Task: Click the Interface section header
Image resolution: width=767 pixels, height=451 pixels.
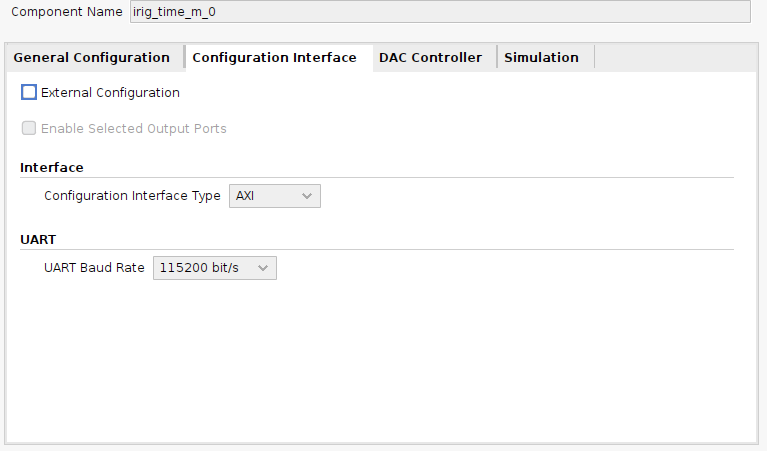Action: (x=52, y=167)
